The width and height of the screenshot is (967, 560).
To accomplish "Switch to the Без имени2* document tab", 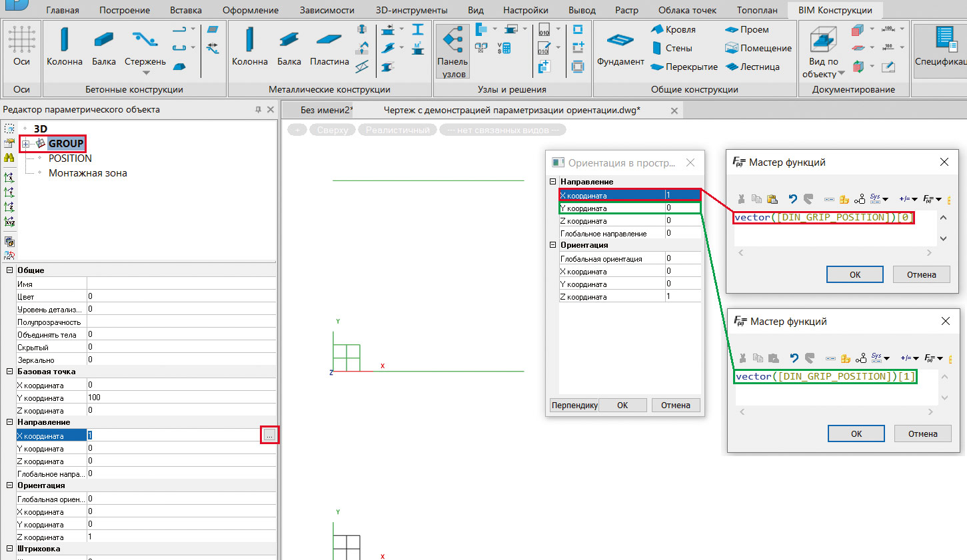I will (327, 110).
